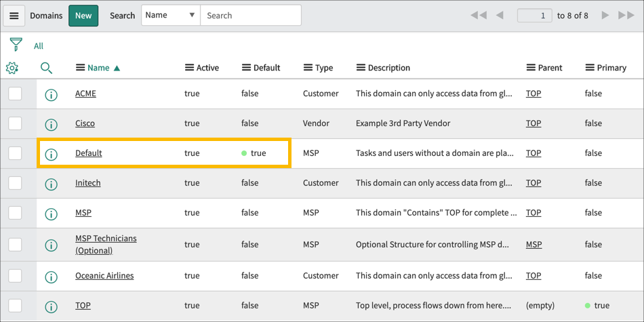Expand the Name search field dropdown

tap(170, 16)
